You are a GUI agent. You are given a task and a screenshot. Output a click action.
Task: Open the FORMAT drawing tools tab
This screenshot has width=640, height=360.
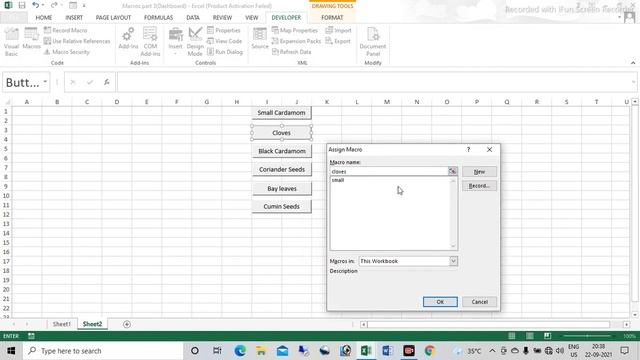coord(332,18)
